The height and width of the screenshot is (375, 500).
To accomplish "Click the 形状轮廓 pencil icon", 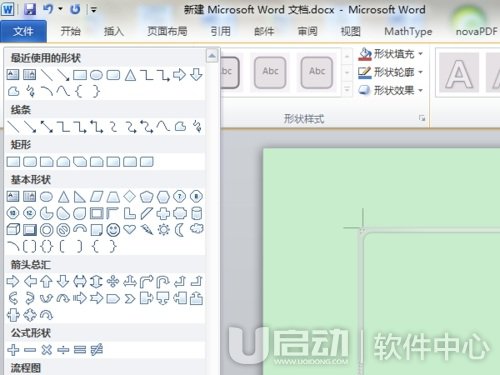I will point(365,72).
